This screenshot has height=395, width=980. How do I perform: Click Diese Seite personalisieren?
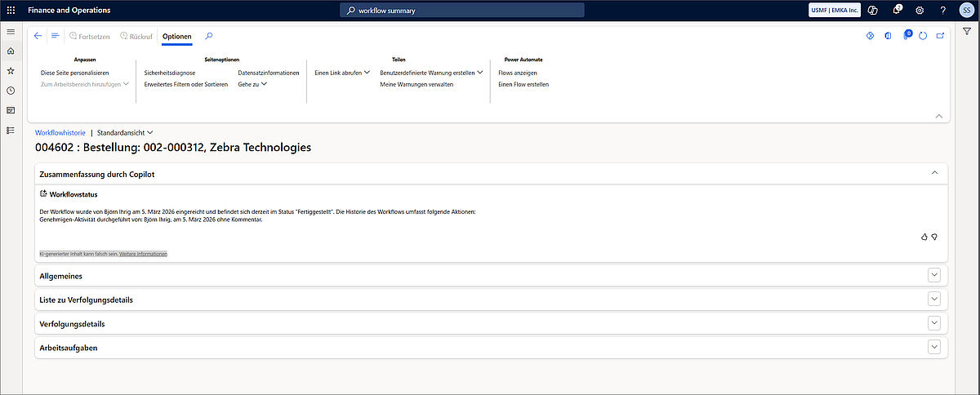point(74,73)
